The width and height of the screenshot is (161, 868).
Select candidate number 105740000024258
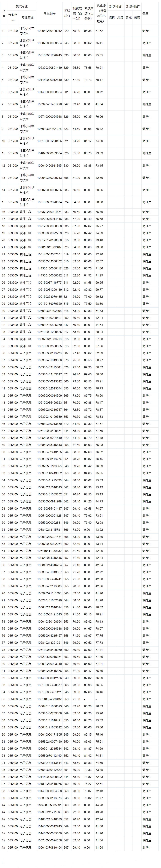tap(49, 840)
